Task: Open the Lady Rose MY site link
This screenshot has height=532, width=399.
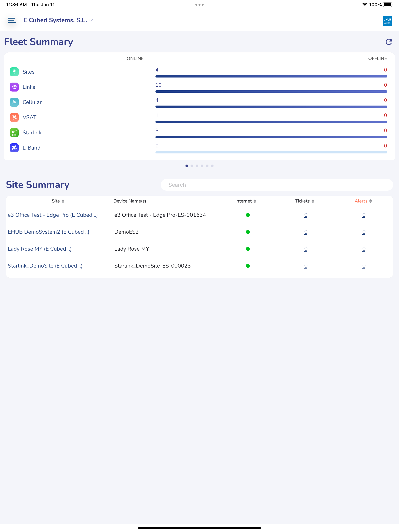Action: click(x=40, y=249)
